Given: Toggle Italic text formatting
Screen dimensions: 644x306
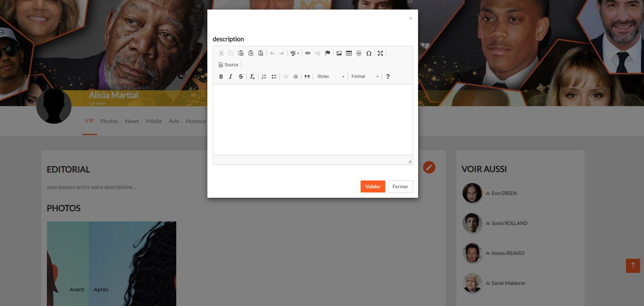Looking at the screenshot, I should click(231, 76).
